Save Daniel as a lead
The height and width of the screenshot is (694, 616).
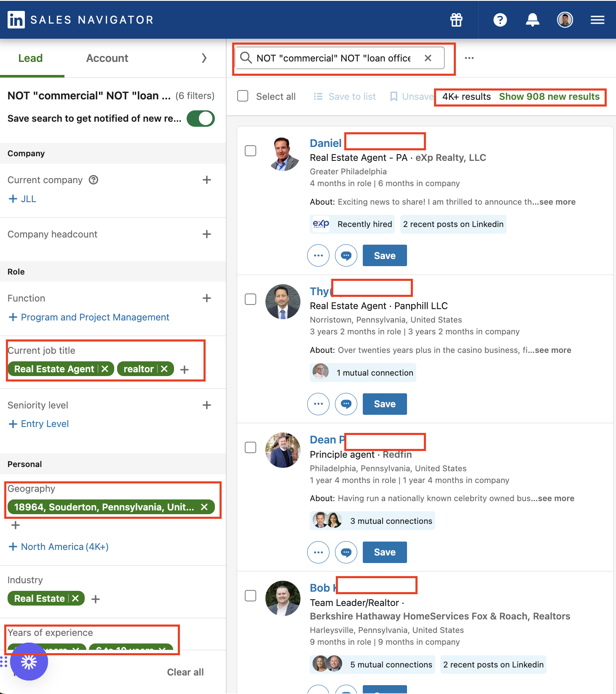(x=385, y=256)
